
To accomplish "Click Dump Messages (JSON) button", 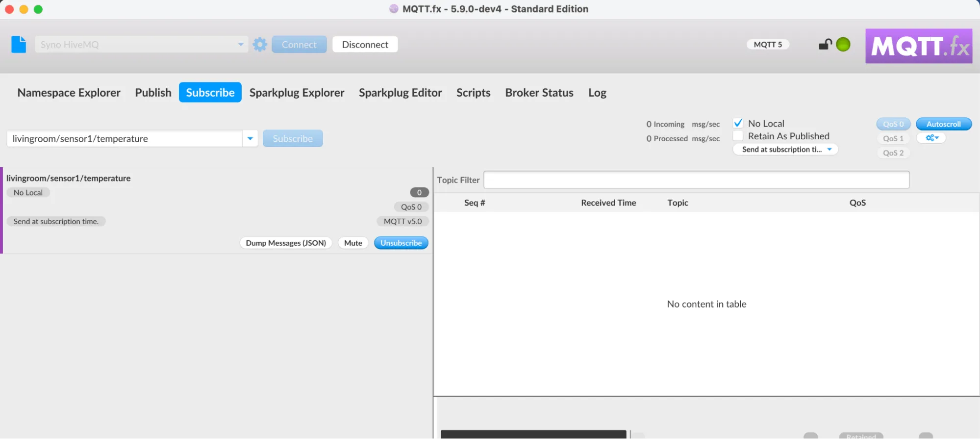I will 286,243.
